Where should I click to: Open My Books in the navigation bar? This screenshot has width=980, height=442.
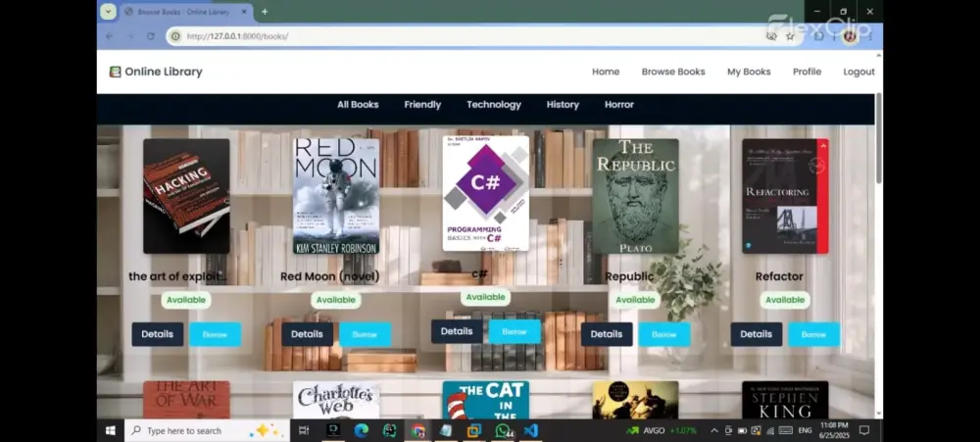749,72
